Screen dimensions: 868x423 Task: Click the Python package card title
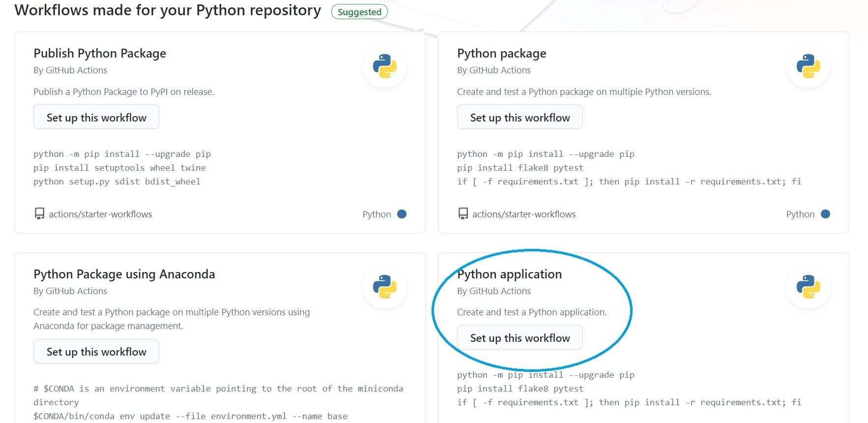pos(502,53)
